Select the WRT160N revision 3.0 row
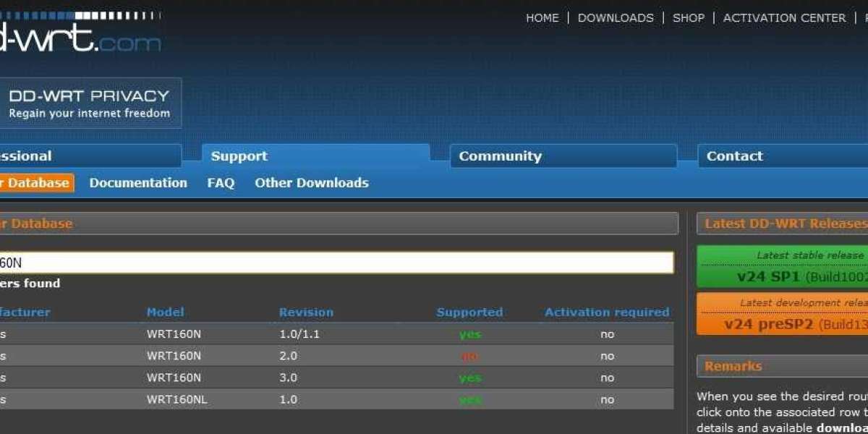Screen dimensions: 868x434 (336, 378)
